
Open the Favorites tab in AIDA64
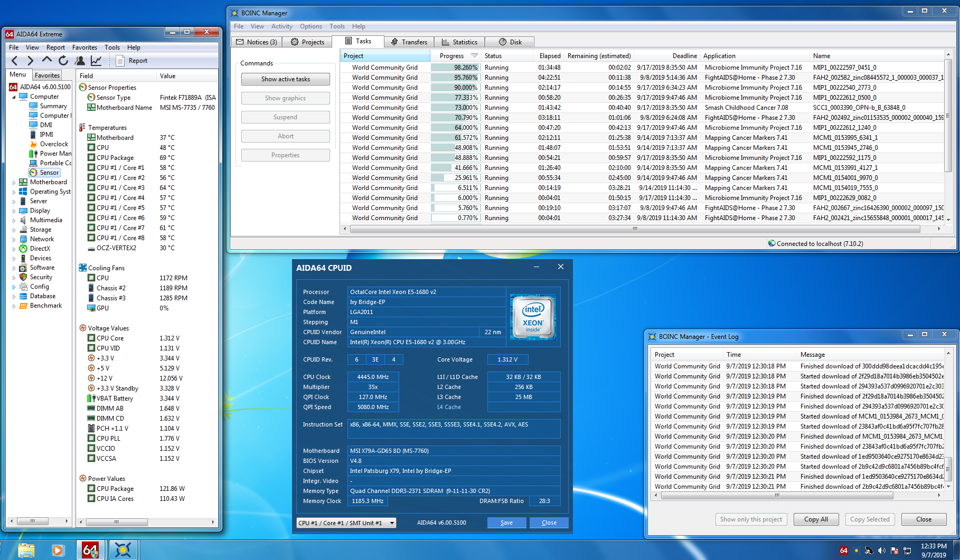47,75
